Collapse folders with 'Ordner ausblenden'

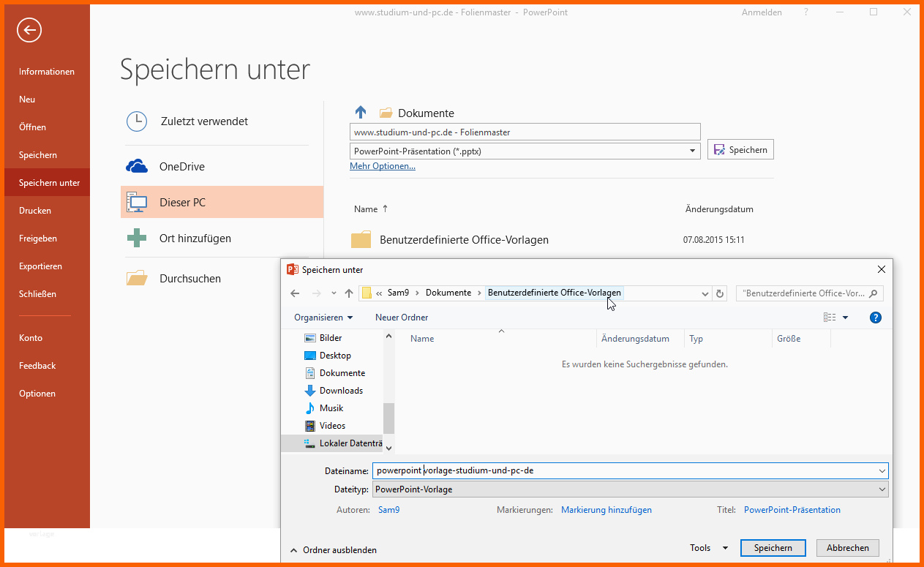point(333,550)
